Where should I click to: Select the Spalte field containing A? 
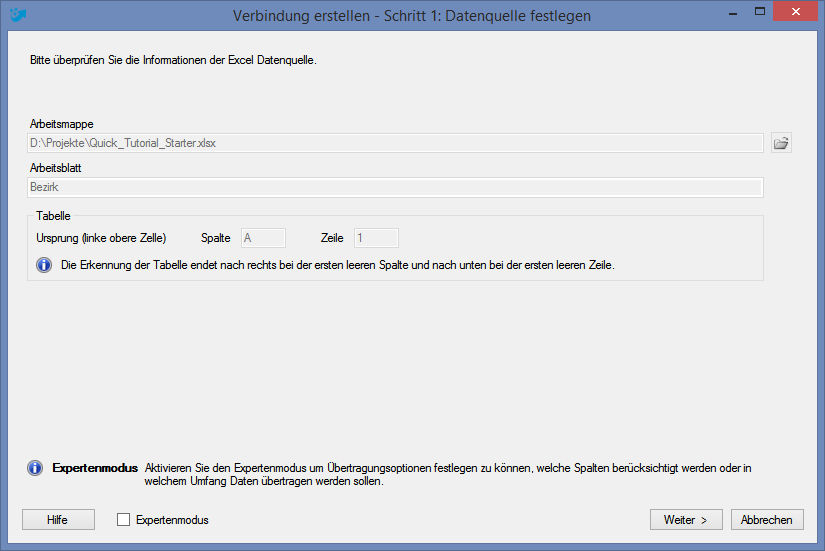tap(264, 238)
